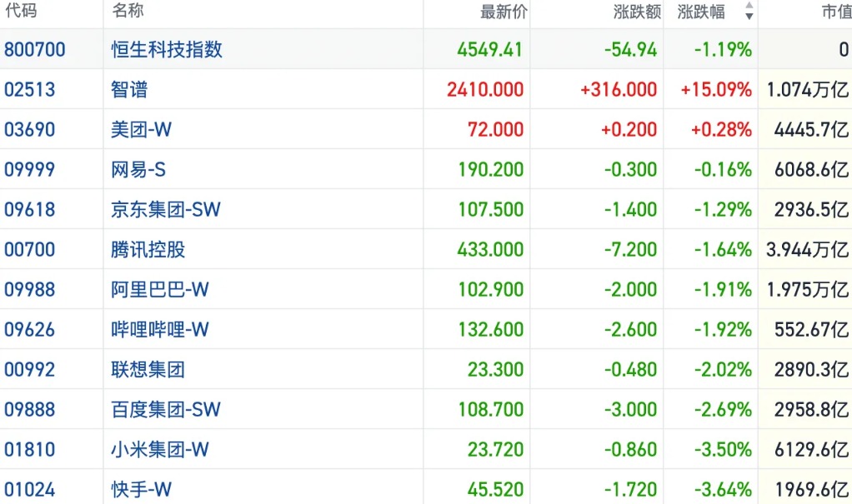
Task: Open stock code 09626
Action: (x=29, y=330)
